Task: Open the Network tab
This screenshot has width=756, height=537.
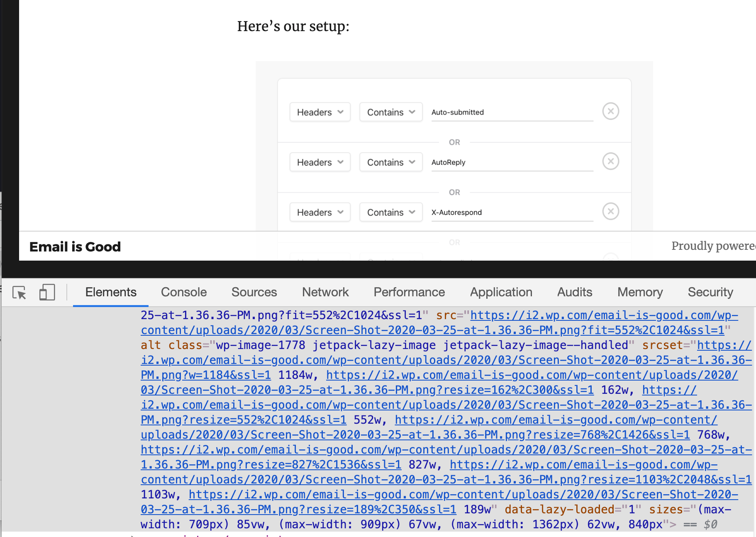Action: point(325,292)
